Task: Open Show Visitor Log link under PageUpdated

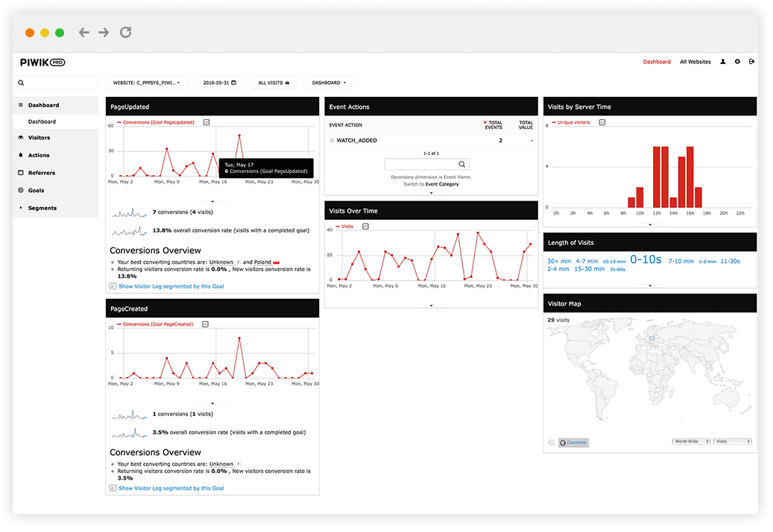Action: [171, 286]
